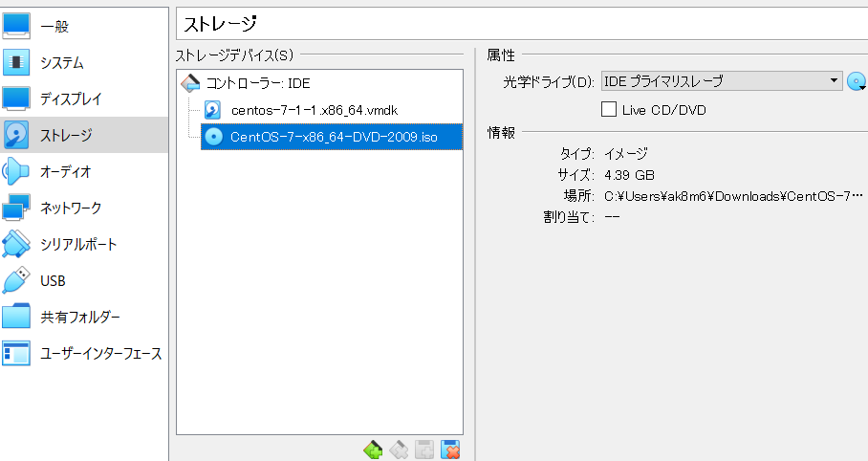Click the 一般 monitor icon
The width and height of the screenshot is (868, 461).
(x=16, y=26)
